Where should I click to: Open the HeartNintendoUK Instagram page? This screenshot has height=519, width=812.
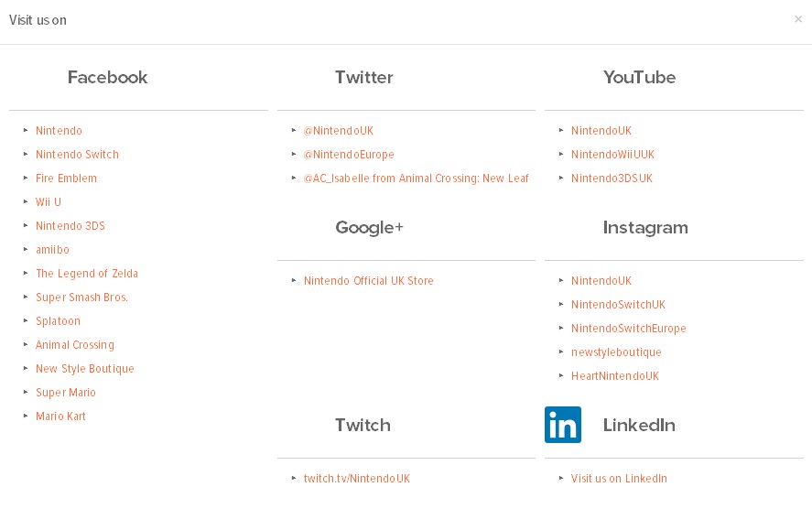614,376
